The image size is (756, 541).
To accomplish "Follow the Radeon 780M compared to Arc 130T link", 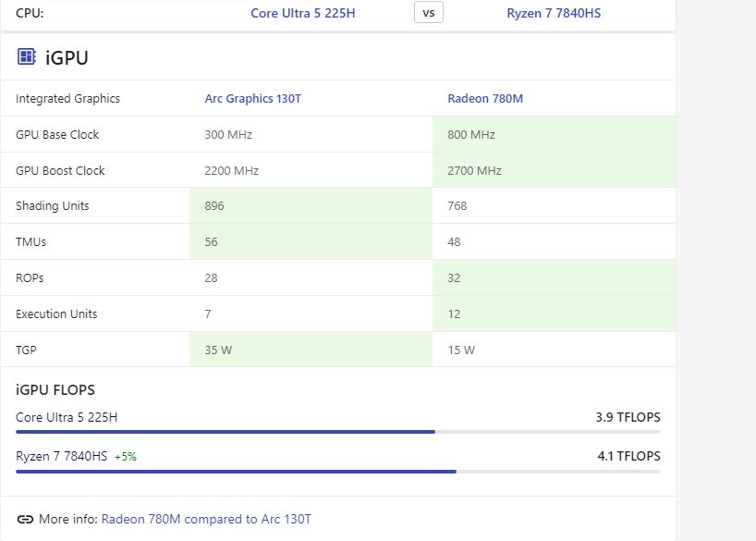I will 206,519.
